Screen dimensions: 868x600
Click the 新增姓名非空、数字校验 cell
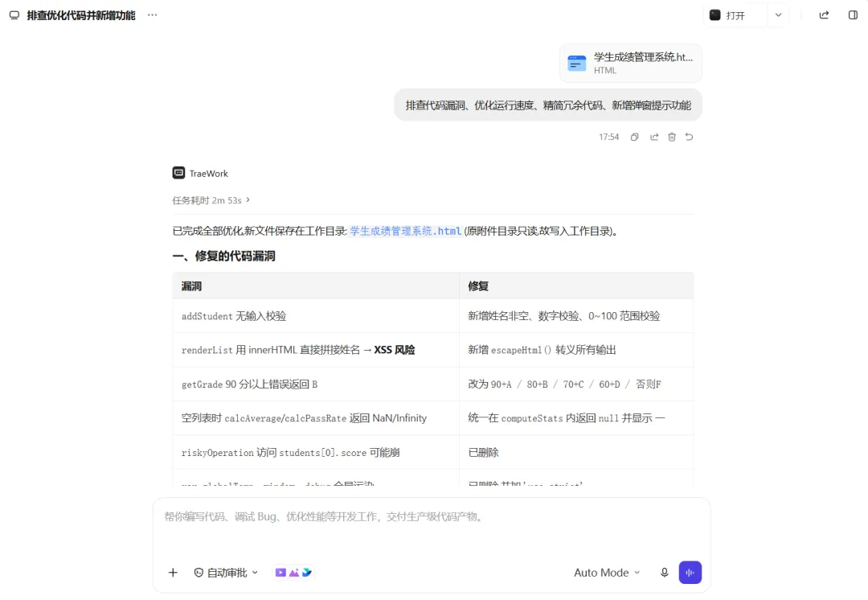point(576,316)
